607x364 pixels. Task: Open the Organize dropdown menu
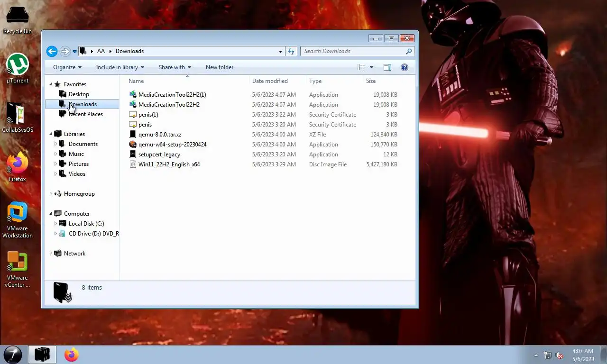67,67
